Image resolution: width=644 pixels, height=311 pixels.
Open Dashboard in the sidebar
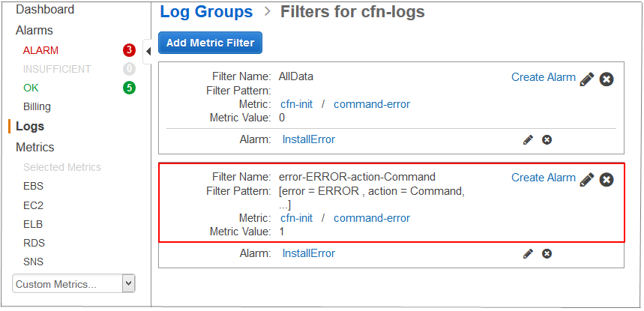pyautogui.click(x=45, y=10)
